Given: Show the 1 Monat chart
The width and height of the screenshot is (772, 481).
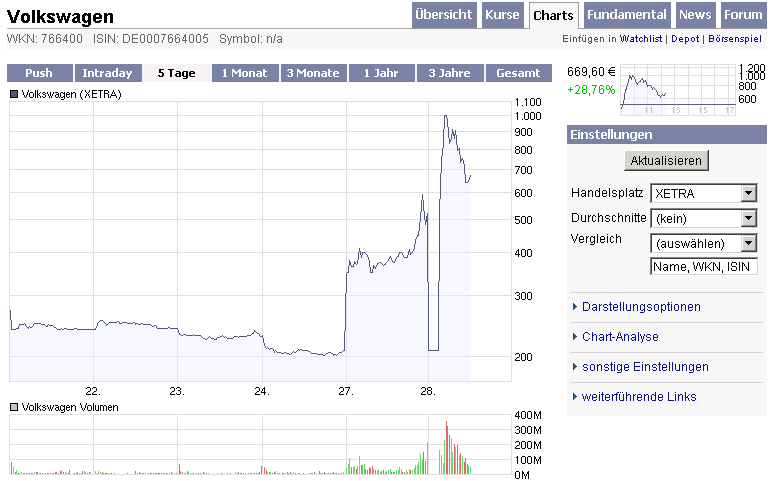Looking at the screenshot, I should (245, 73).
